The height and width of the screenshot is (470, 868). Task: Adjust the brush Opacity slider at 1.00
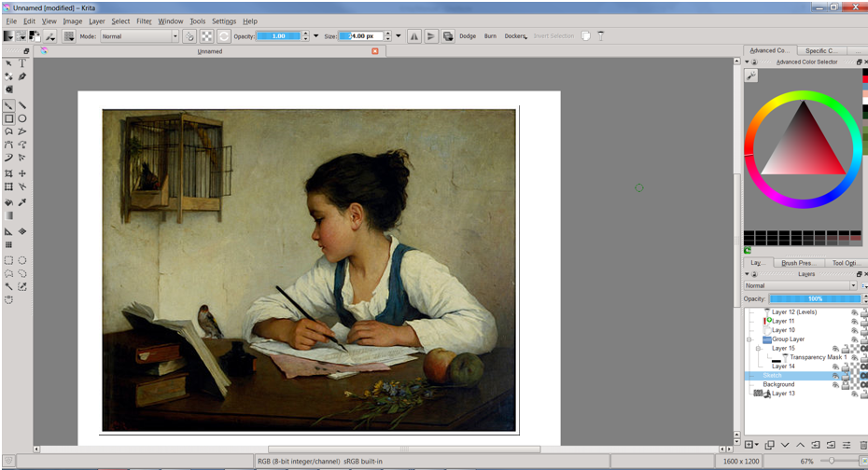click(x=278, y=36)
